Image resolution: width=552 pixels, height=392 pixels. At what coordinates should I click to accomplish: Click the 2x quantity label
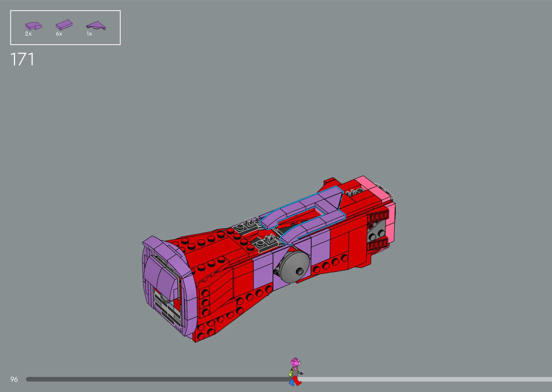point(28,34)
